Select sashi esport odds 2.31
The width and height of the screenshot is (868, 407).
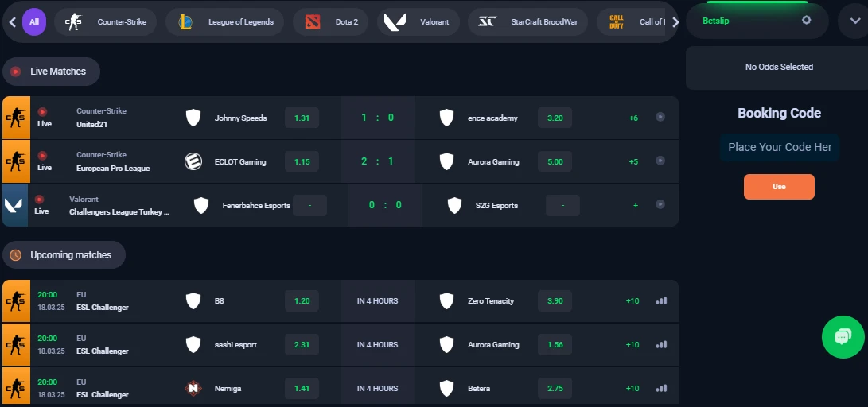(302, 344)
